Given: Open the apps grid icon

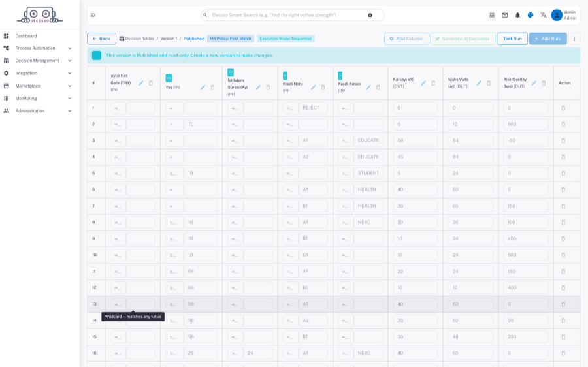Looking at the screenshot, I should pos(491,15).
